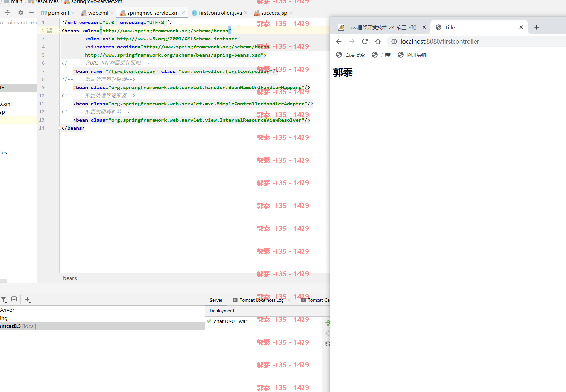Close the springmvc-servlet.xml tab
This screenshot has width=566, height=392.
coord(183,13)
